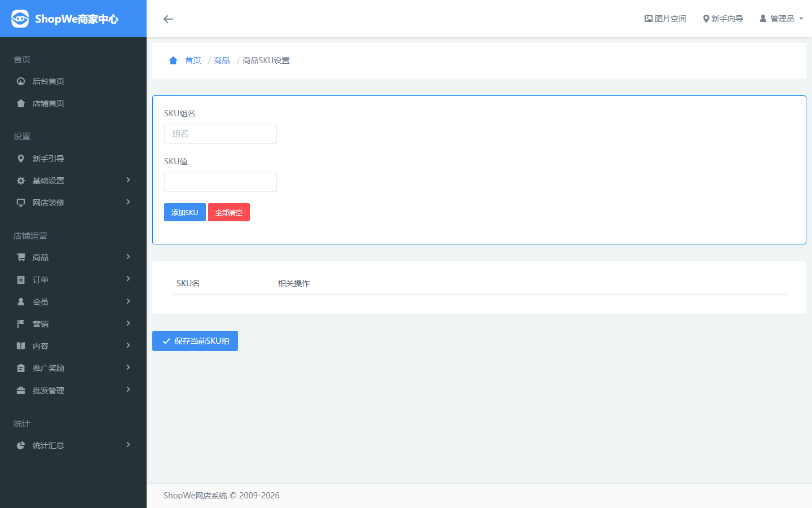This screenshot has width=812, height=508.
Task: Click the 图片空间 picture icon
Action: point(648,19)
